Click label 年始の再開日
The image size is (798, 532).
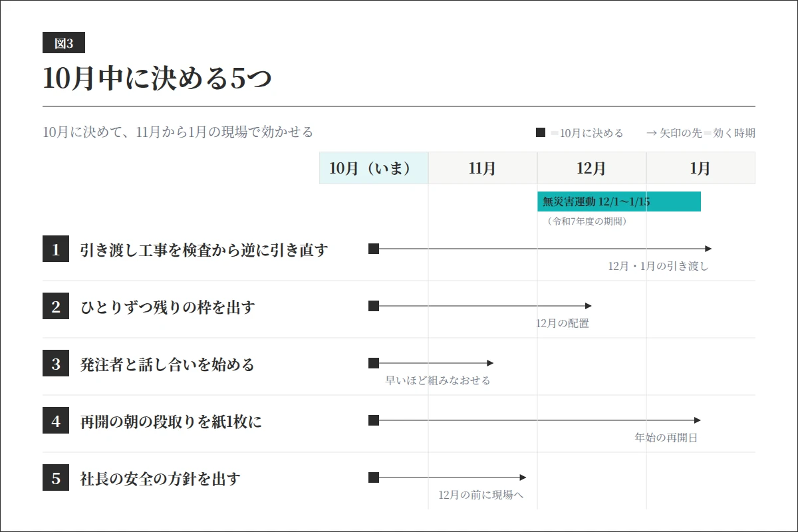(x=666, y=438)
